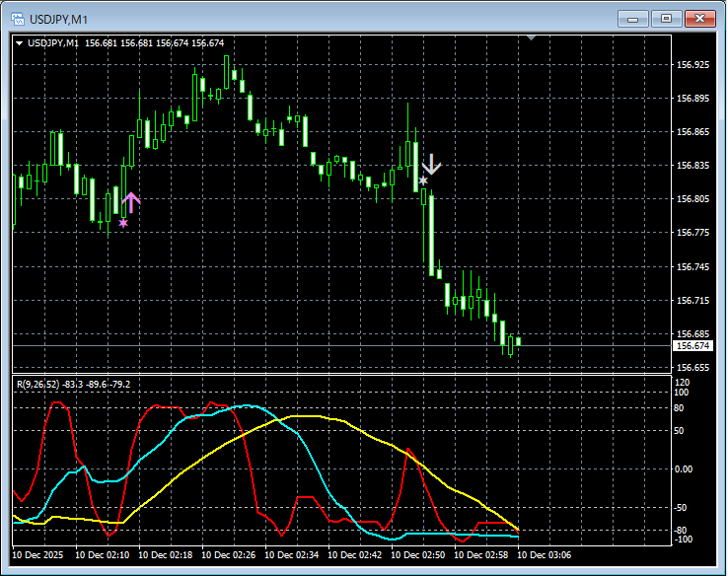Click the gray down arrow sell signal
Image resolution: width=728 pixels, height=576 pixels.
click(x=431, y=165)
